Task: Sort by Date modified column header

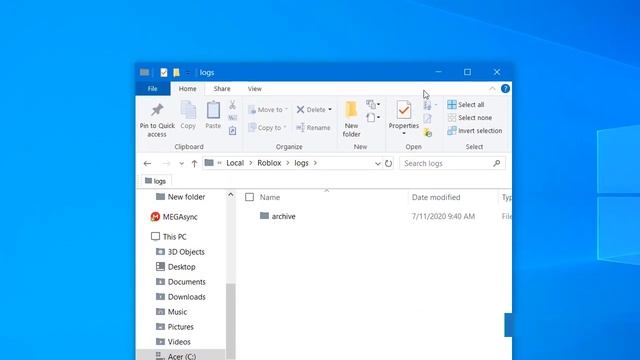Action: 436,197
